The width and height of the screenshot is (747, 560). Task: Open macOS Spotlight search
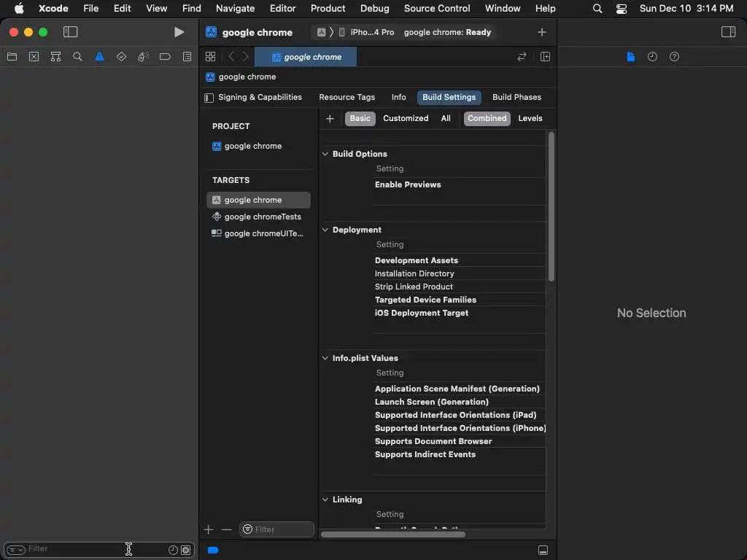click(597, 9)
